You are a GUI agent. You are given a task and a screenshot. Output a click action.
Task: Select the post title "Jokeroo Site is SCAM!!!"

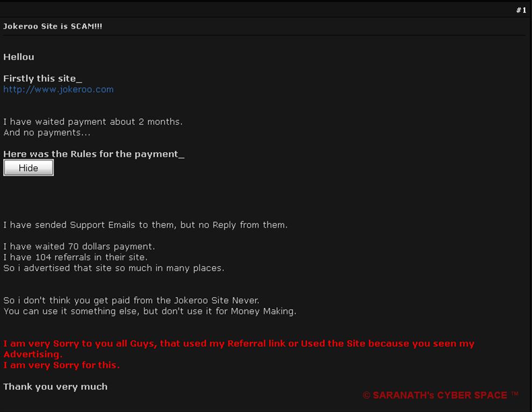point(53,26)
